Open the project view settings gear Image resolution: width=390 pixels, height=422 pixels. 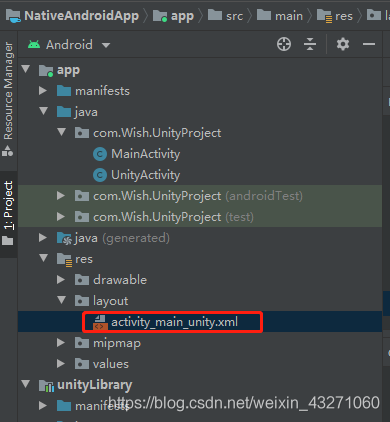coord(343,44)
